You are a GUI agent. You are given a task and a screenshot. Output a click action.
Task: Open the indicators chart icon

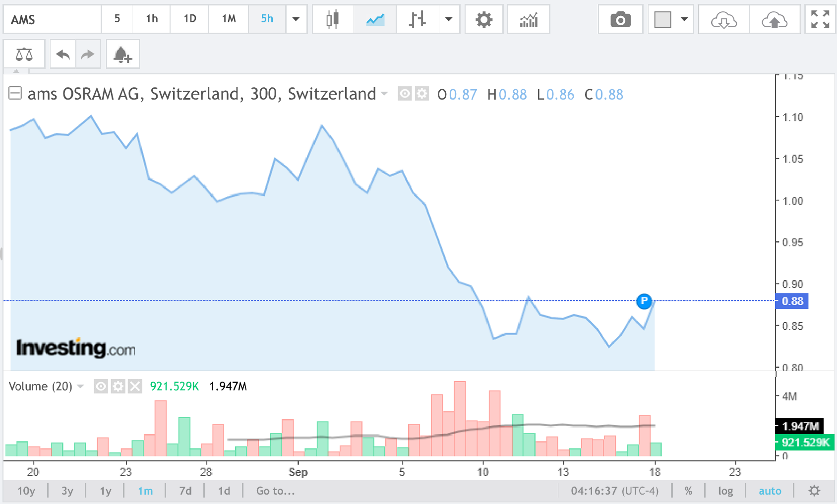tap(529, 19)
